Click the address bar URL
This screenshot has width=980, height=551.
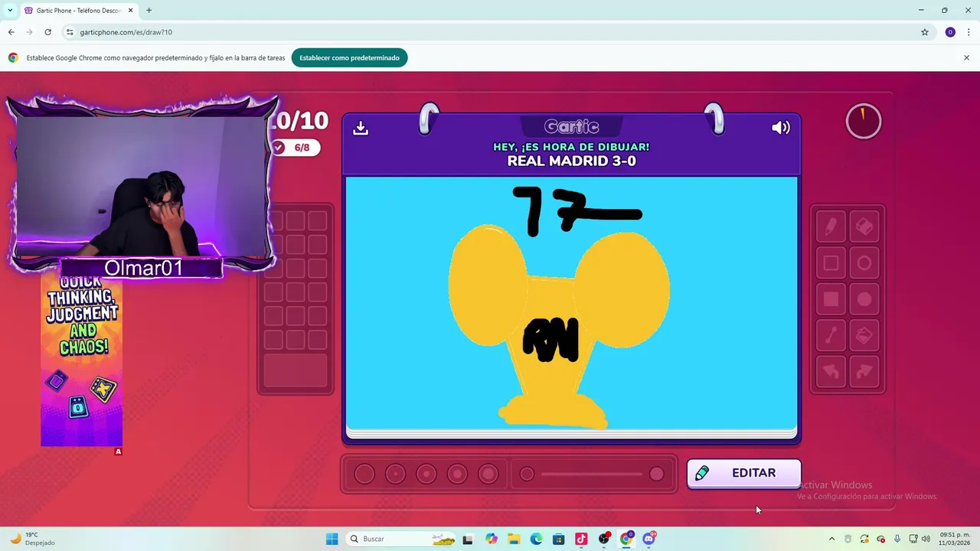(x=126, y=32)
